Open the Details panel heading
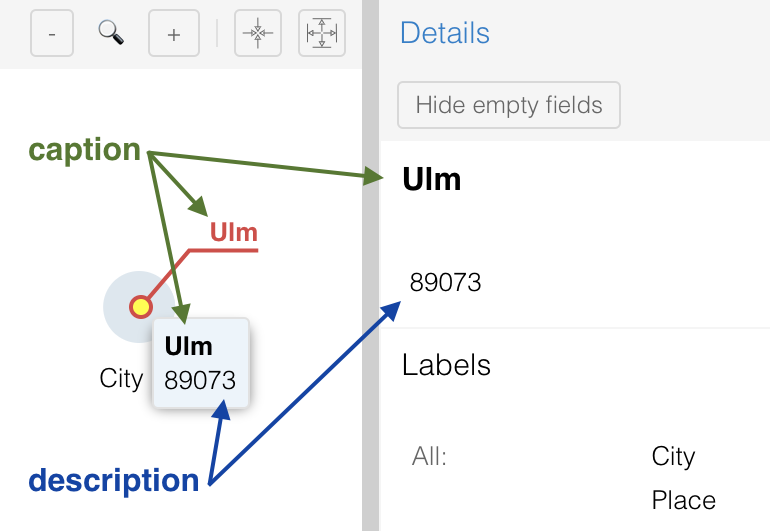The height and width of the screenshot is (531, 770). (x=445, y=33)
